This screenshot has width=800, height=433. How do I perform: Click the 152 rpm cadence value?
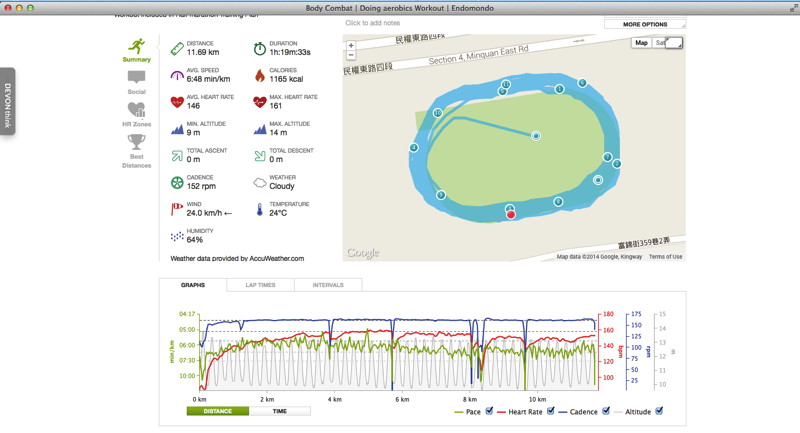coord(201,186)
